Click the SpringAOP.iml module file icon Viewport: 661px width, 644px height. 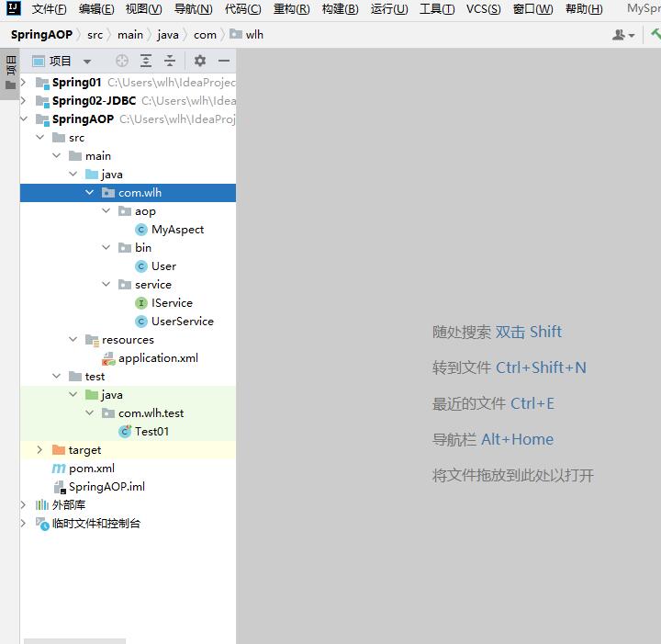click(x=60, y=487)
